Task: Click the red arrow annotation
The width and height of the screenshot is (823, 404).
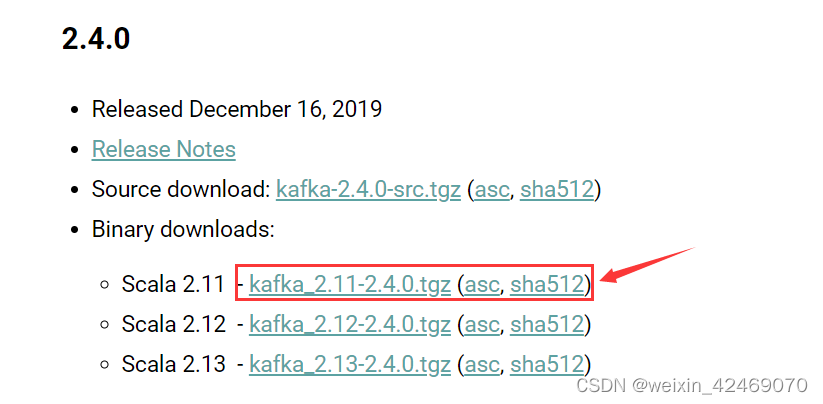Action: (647, 264)
